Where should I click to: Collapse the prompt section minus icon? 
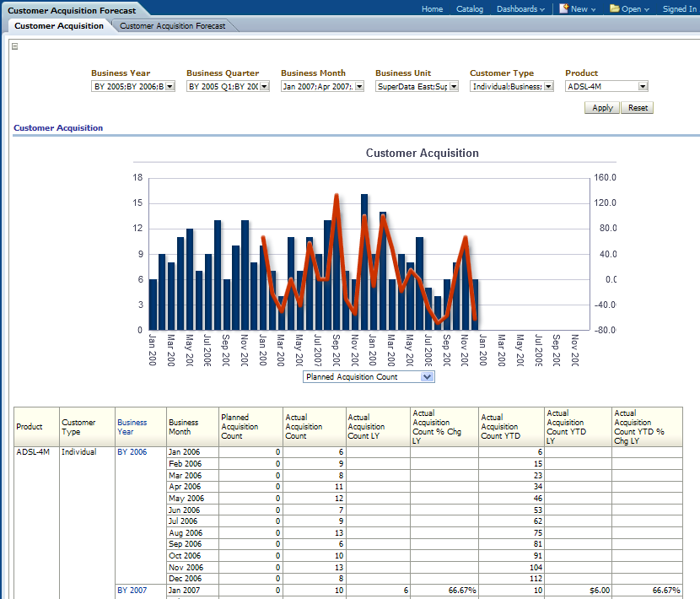pyautogui.click(x=14, y=46)
